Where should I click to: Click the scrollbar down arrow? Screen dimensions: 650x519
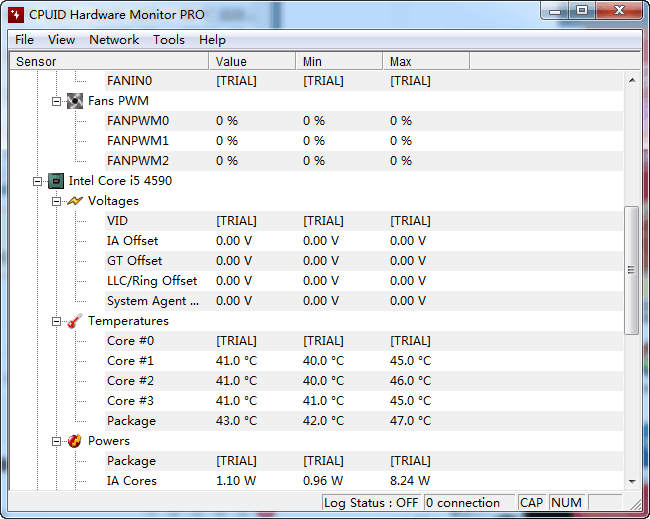click(x=631, y=481)
